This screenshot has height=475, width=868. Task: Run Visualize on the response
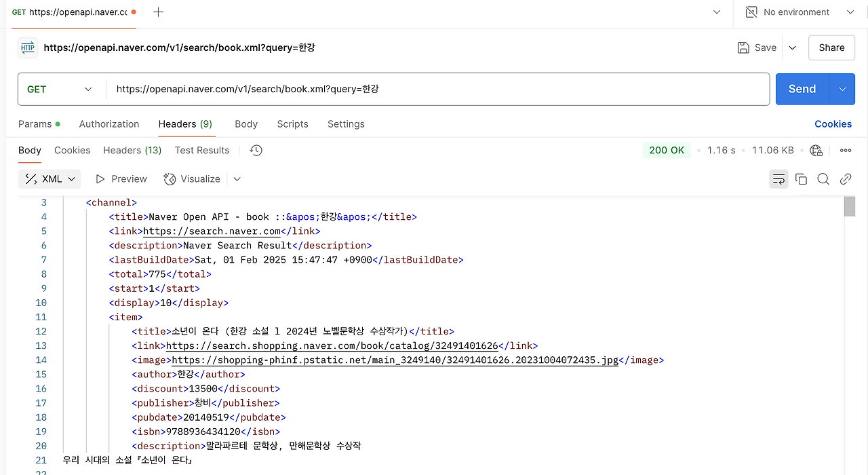[193, 178]
